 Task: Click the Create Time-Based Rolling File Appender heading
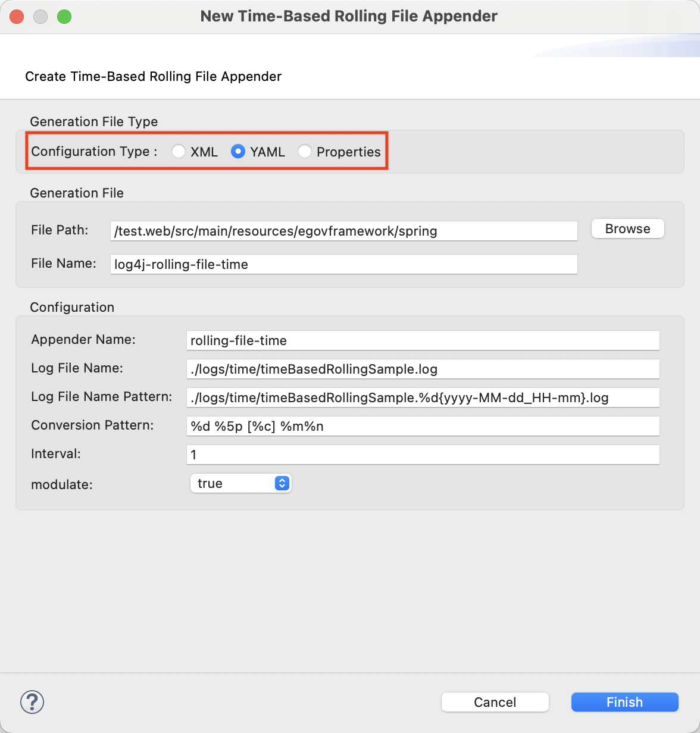(153, 77)
